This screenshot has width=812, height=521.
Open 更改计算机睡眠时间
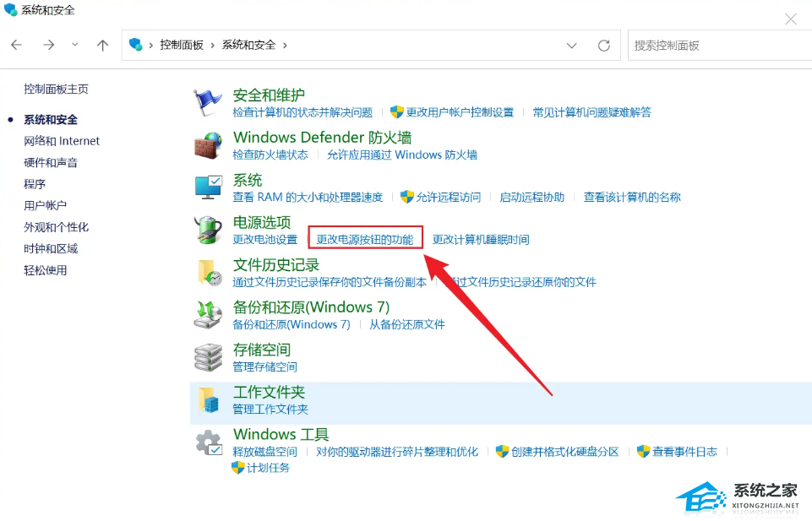(x=482, y=237)
